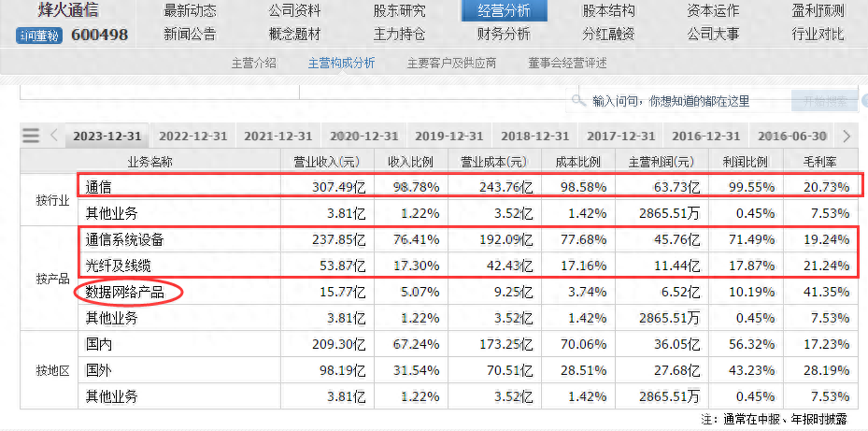Open the 行业对比 menu item
This screenshot has width=868, height=431.
point(818,35)
